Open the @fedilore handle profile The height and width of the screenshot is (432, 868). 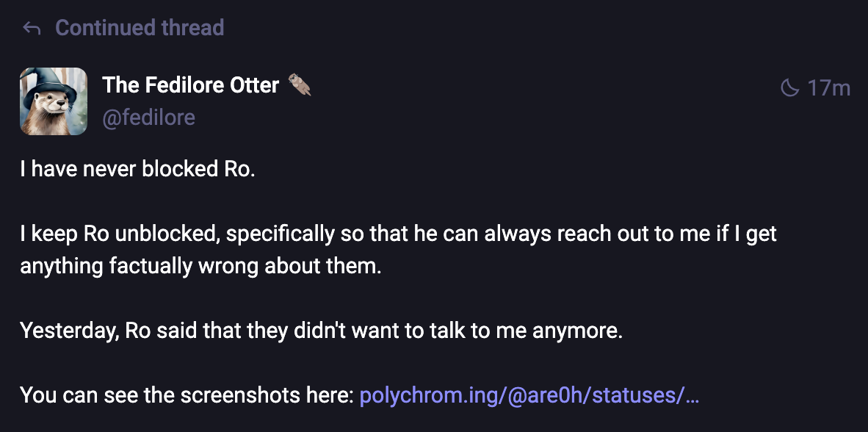coord(149,118)
